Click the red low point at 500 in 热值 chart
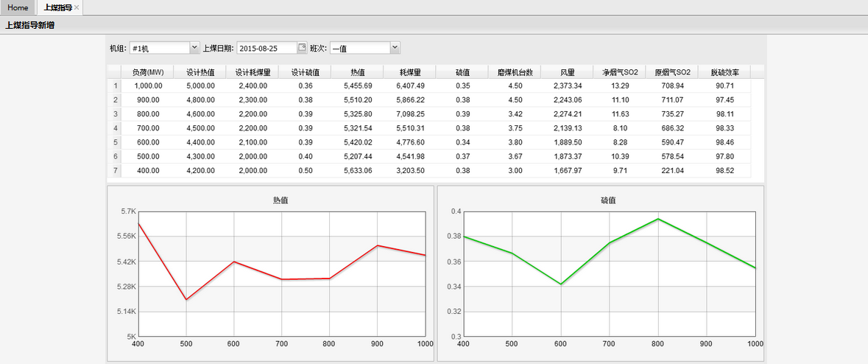Viewport: 868px width, 364px height. coord(186,299)
